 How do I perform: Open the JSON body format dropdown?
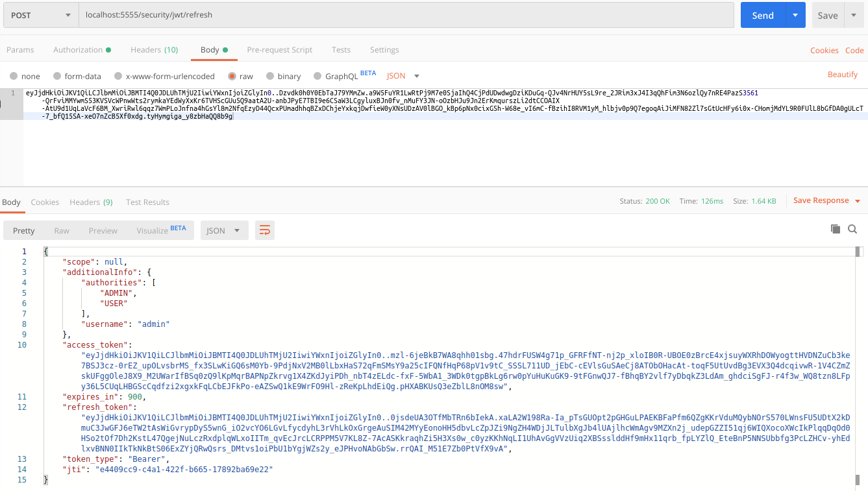[x=403, y=76]
